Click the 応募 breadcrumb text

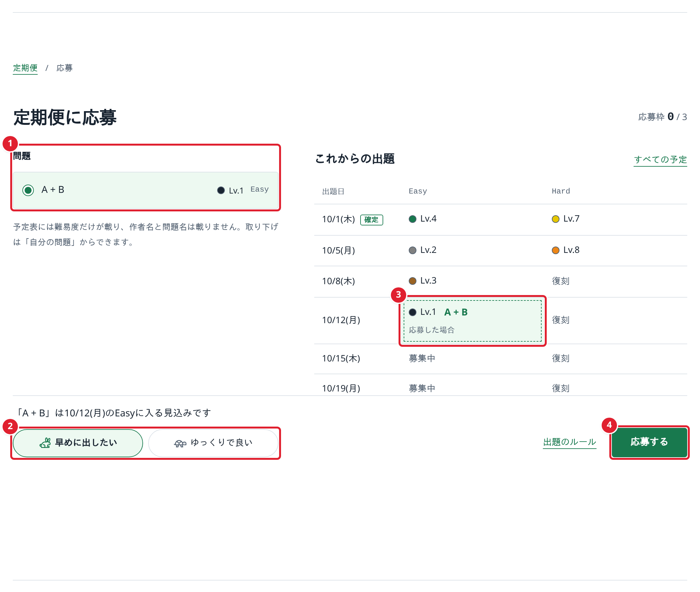click(x=65, y=68)
